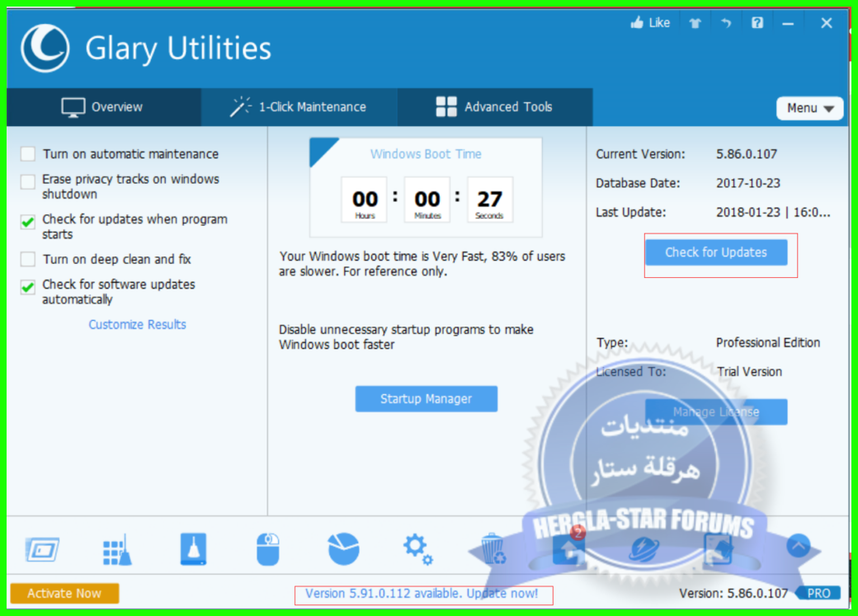Viewport: 858px width, 616px height.
Task: Open the uninstall manager trash bin icon
Action: 493,548
